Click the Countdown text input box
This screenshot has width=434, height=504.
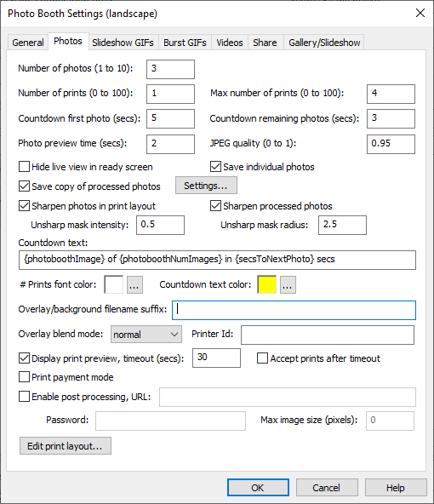pos(217,260)
